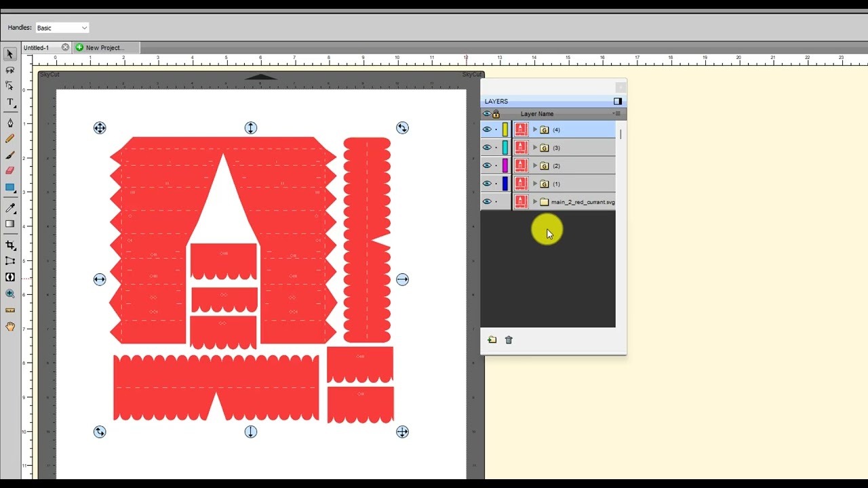Open the Handles Basic dropdown
The height and width of the screenshot is (488, 868).
[62, 28]
